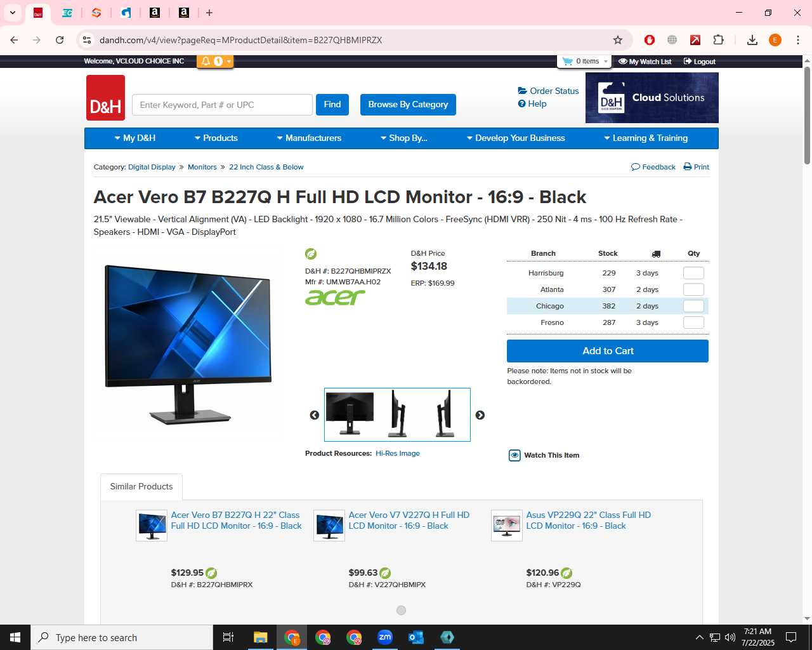Click the Print link

point(697,167)
